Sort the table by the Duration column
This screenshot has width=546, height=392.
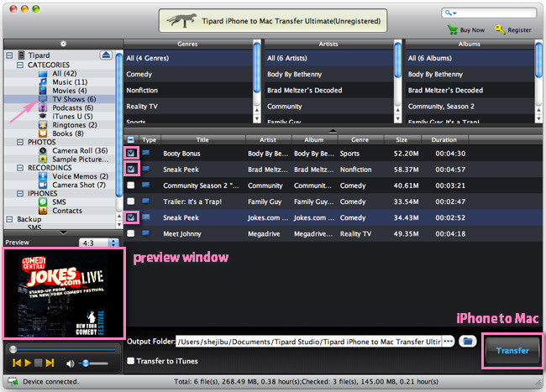[x=444, y=140]
